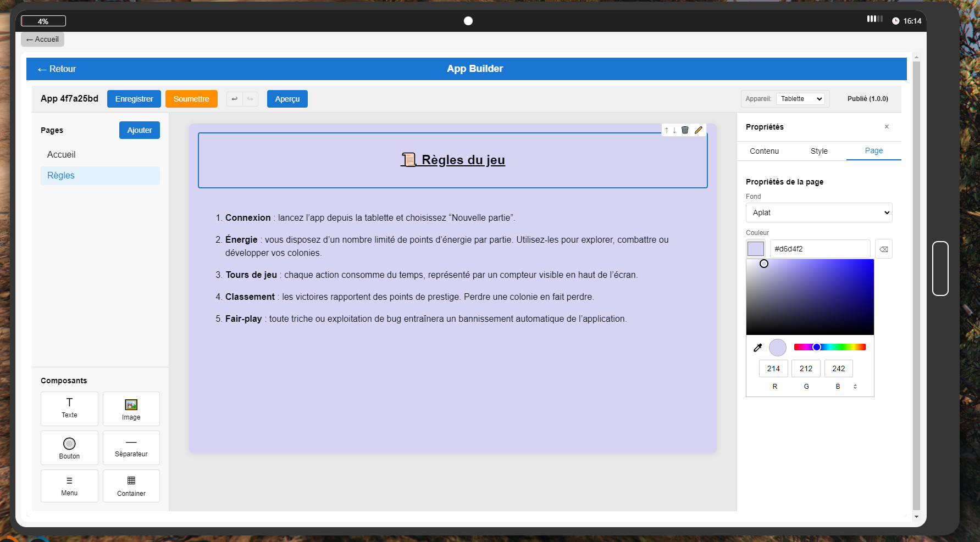
Task: Open the Contenu tab
Action: pyautogui.click(x=764, y=151)
